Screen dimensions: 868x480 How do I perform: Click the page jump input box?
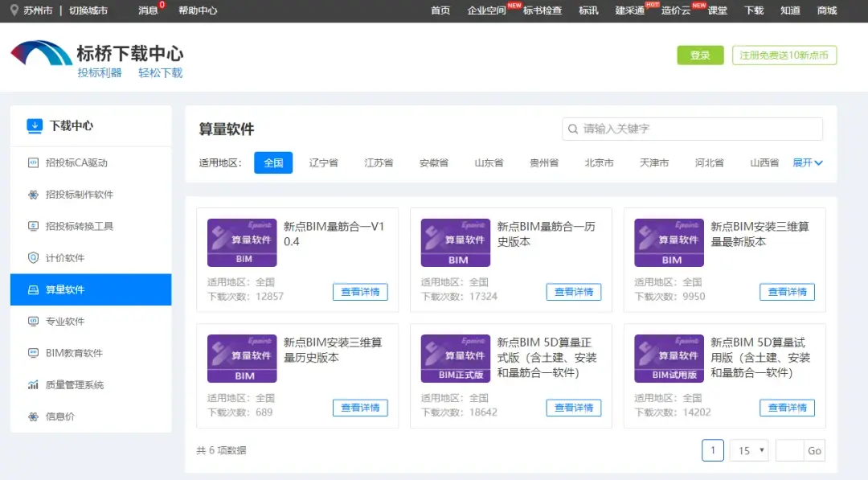pyautogui.click(x=790, y=450)
